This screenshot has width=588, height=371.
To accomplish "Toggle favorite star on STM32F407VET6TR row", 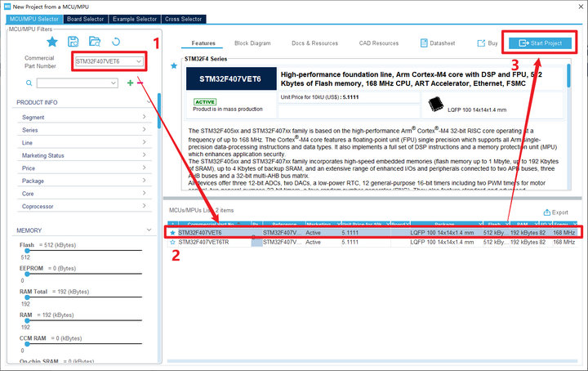I will [172, 243].
